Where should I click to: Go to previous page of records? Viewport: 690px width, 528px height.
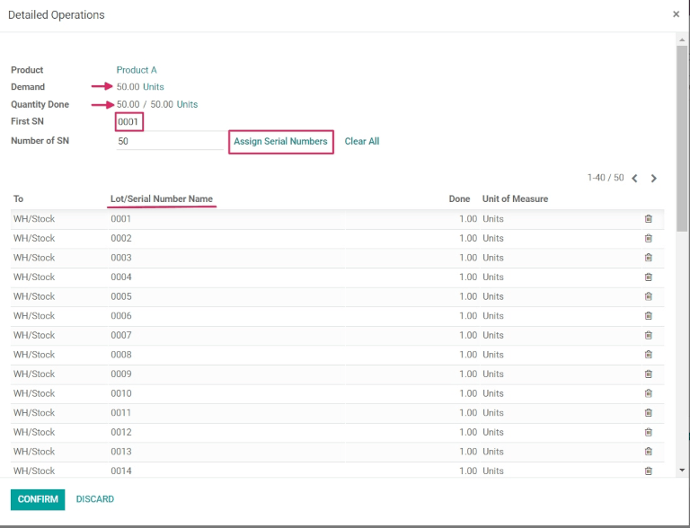(x=635, y=178)
